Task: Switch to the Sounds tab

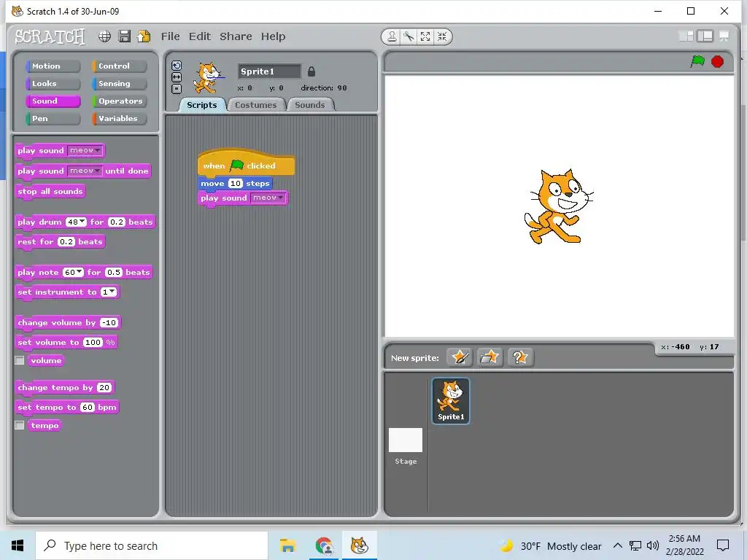Action: click(x=310, y=105)
